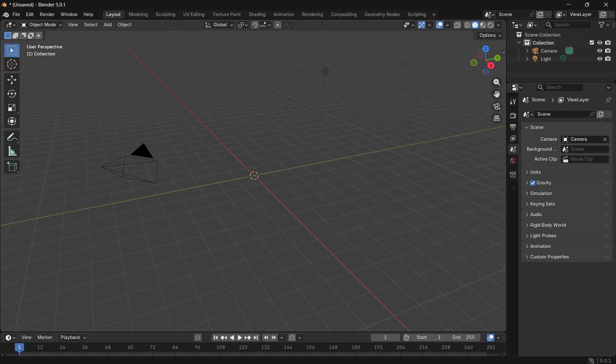Open the Render menu
Viewport: 616px width, 364px height.
point(47,14)
